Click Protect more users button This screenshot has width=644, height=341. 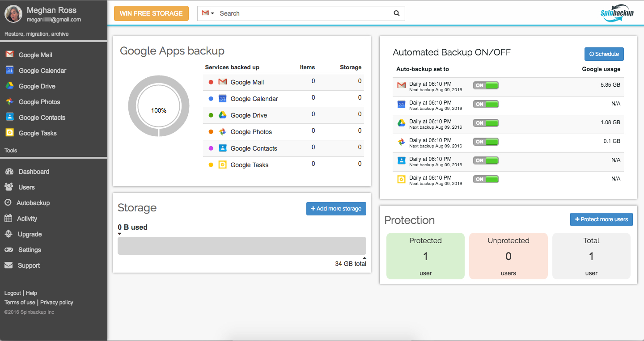pos(601,219)
